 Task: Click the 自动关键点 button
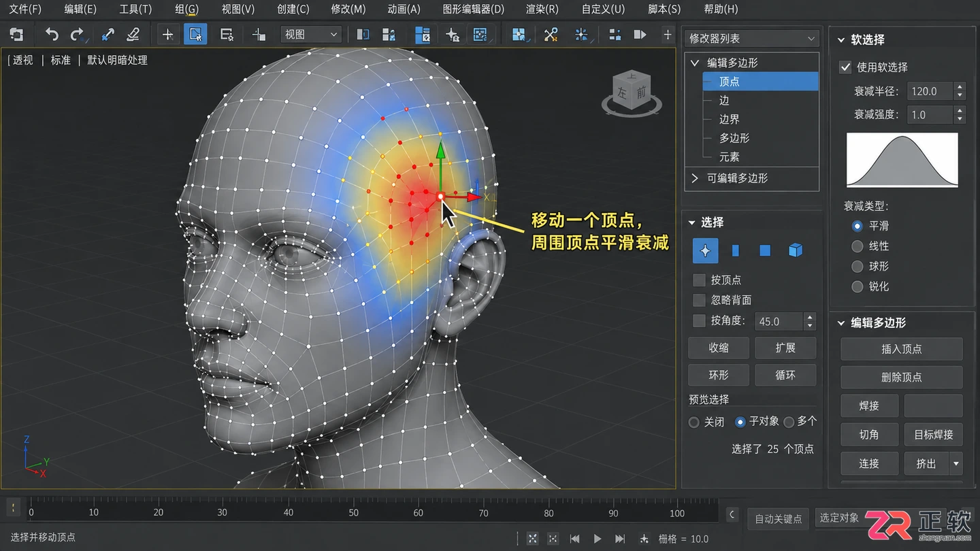(x=779, y=519)
